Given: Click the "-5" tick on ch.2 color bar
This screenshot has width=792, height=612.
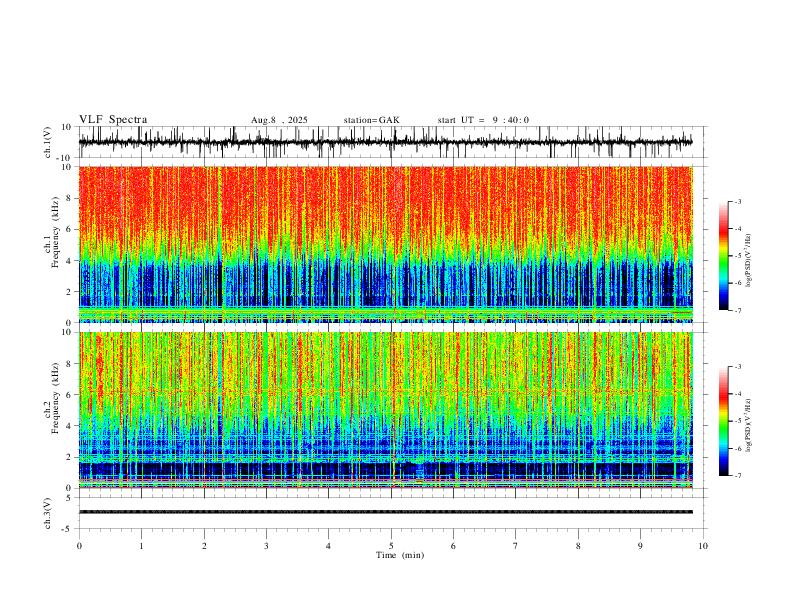Looking at the screenshot, I should (x=738, y=421).
